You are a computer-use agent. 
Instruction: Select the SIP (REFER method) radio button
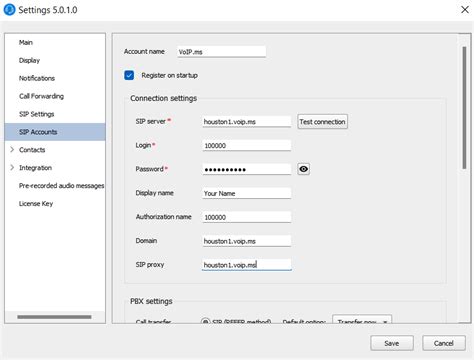pyautogui.click(x=205, y=322)
